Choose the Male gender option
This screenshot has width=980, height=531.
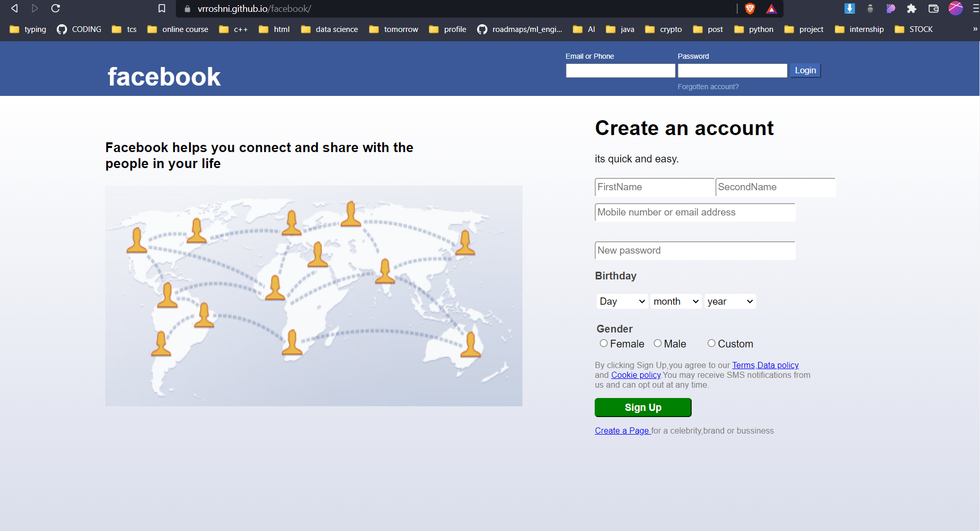click(658, 343)
